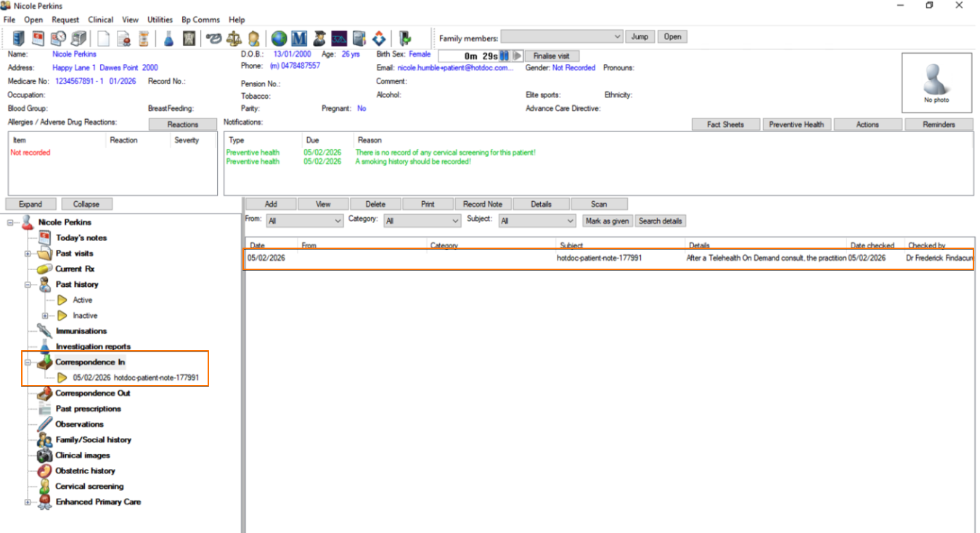Viewport: 980px width, 533px height.
Task: Open the Clinical menu
Action: 101,20
